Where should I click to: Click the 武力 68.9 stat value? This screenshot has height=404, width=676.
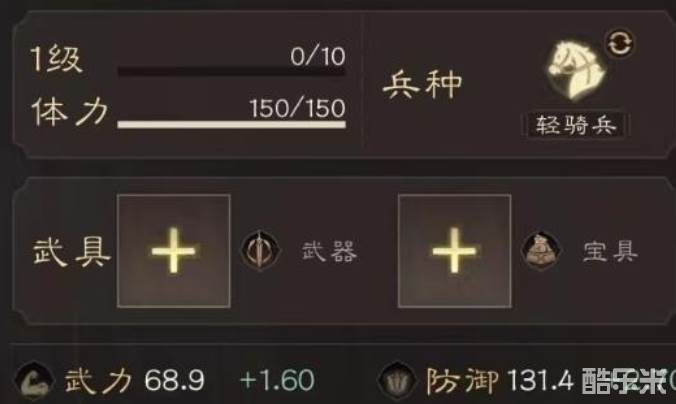click(x=174, y=381)
